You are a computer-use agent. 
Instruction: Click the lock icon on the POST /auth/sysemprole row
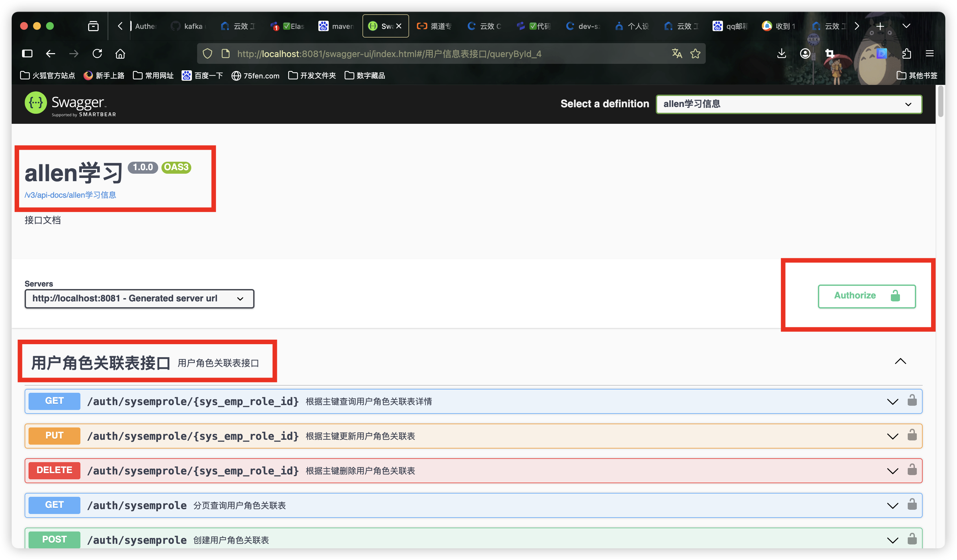click(x=912, y=538)
